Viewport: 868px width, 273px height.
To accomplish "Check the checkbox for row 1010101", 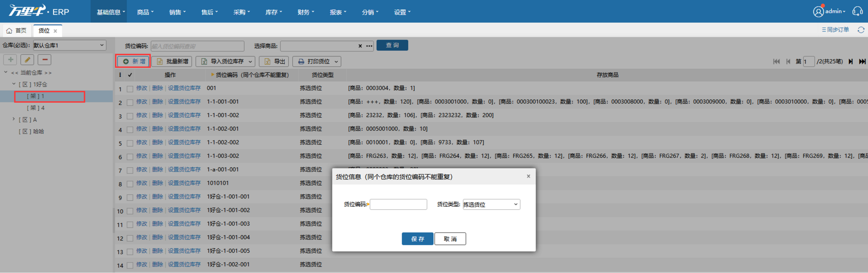I will (x=130, y=184).
